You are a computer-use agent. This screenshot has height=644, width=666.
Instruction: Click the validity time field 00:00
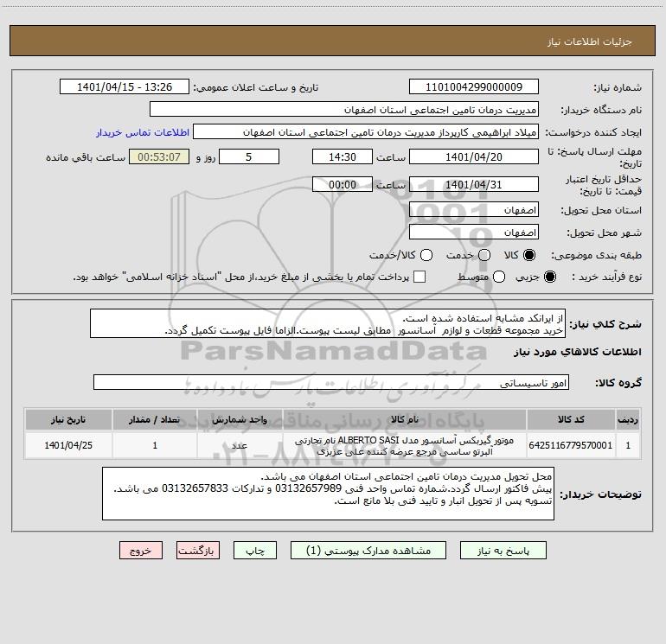click(343, 184)
